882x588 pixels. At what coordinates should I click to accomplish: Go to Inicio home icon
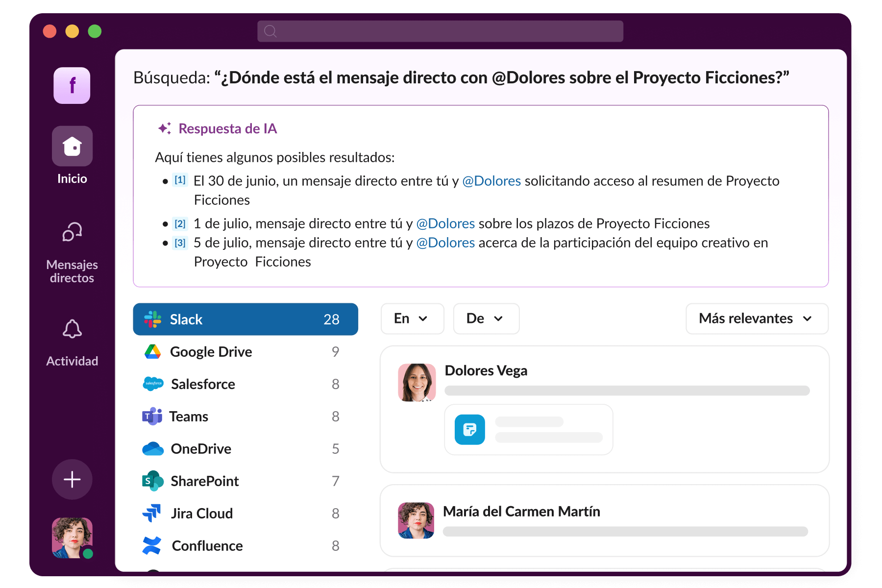pyautogui.click(x=72, y=146)
